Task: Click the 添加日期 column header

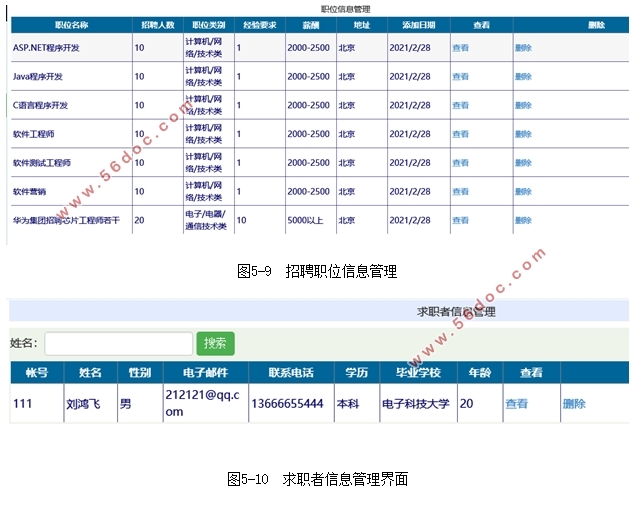Action: coord(419,25)
